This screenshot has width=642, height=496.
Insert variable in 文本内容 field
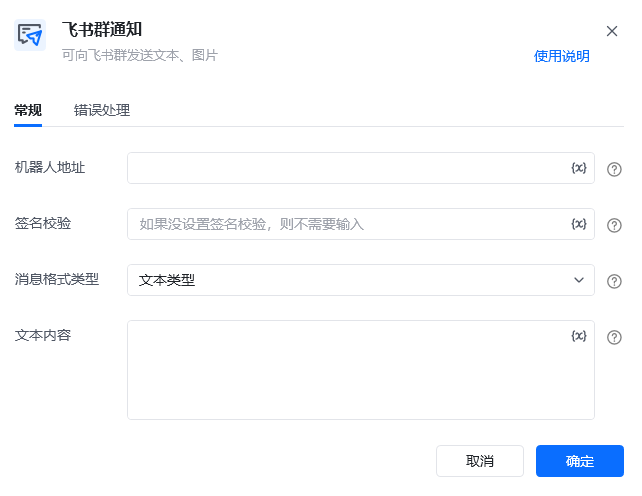[579, 336]
